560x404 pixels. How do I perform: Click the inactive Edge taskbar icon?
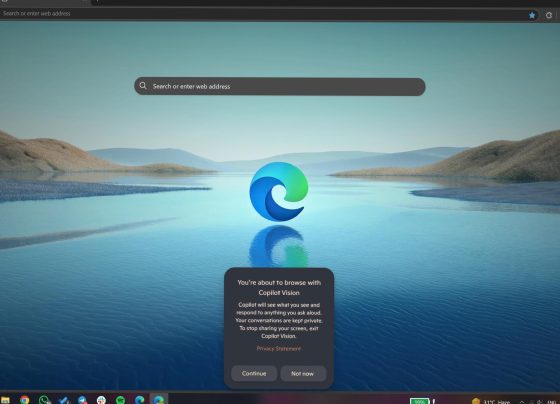click(x=139, y=400)
